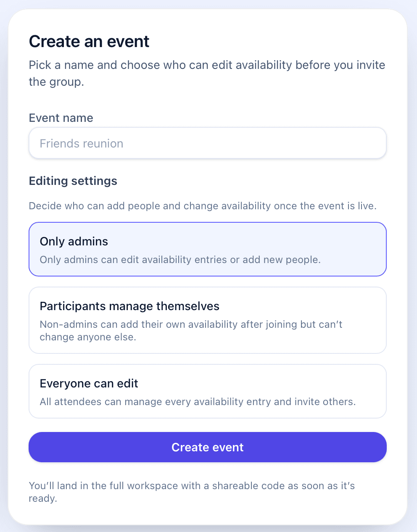The image size is (417, 532).
Task: Click the Only admins card title
Action: pyautogui.click(x=74, y=241)
